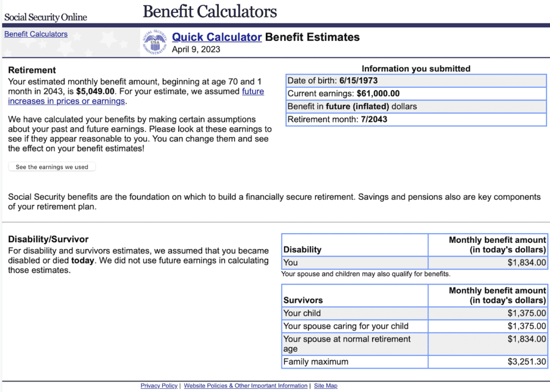This screenshot has height=392, width=550.
Task: Click the Social Security Administration seal icon
Action: click(x=155, y=41)
